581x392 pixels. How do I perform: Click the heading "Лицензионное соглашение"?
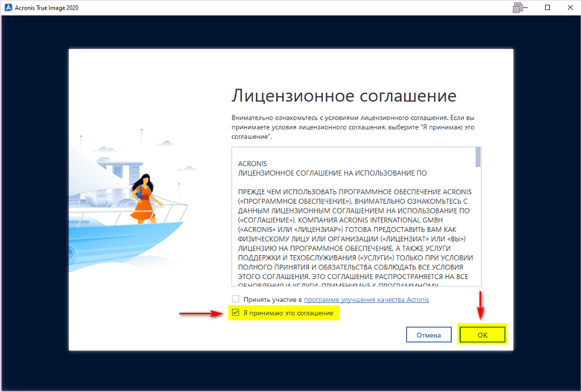click(344, 96)
